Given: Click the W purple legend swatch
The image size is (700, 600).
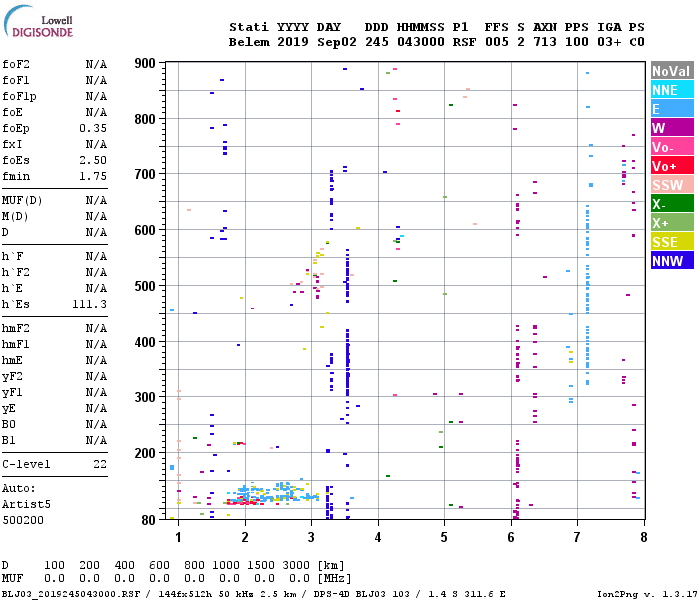Looking at the screenshot, I should tap(672, 128).
